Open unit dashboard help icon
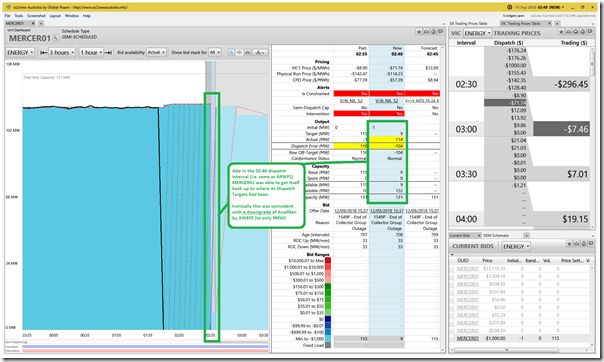Viewport: 604px width, 362px height. pyautogui.click(x=433, y=32)
